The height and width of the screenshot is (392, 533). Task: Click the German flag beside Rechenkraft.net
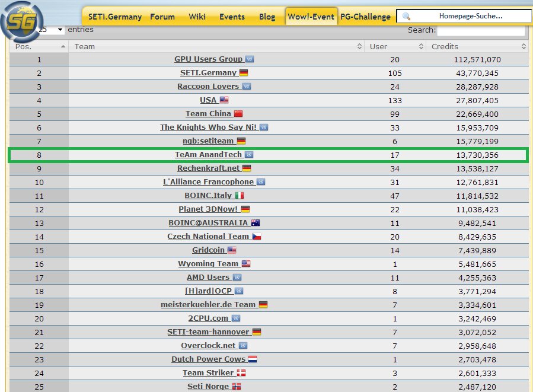tap(247, 168)
